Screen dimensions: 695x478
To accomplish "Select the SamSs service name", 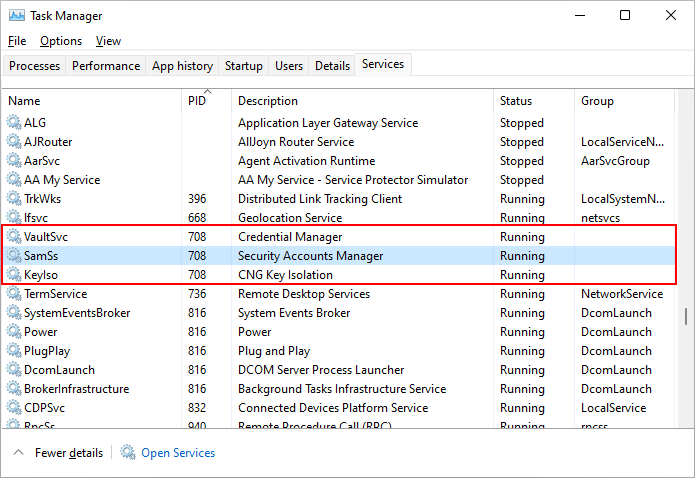I will (41, 256).
